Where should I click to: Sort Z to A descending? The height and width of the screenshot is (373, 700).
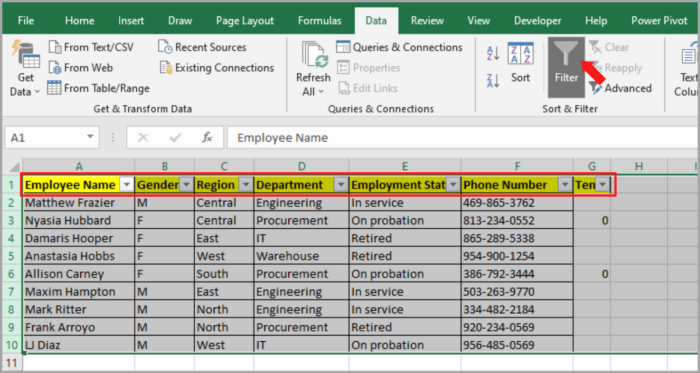point(493,81)
